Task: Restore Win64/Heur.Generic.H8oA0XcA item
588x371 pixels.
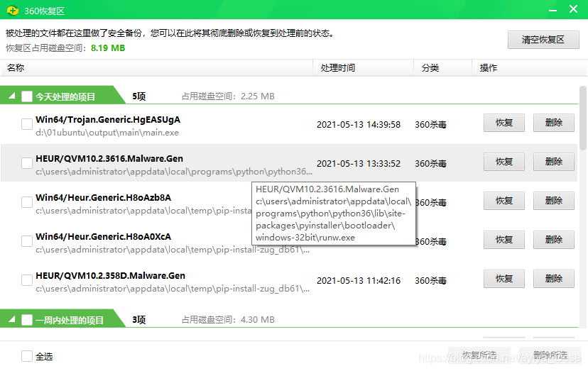Action: pos(504,240)
